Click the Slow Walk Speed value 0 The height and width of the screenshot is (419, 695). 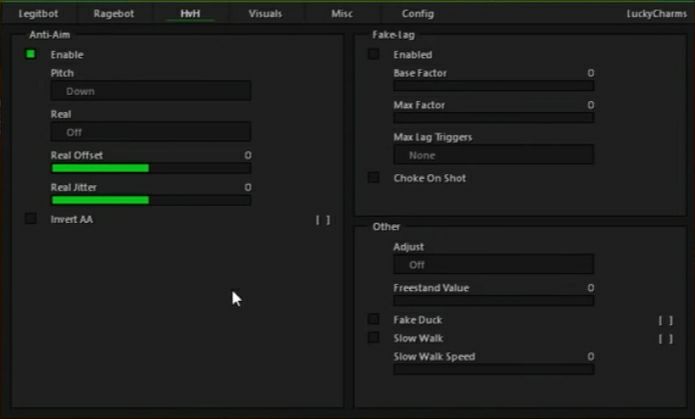(x=590, y=356)
